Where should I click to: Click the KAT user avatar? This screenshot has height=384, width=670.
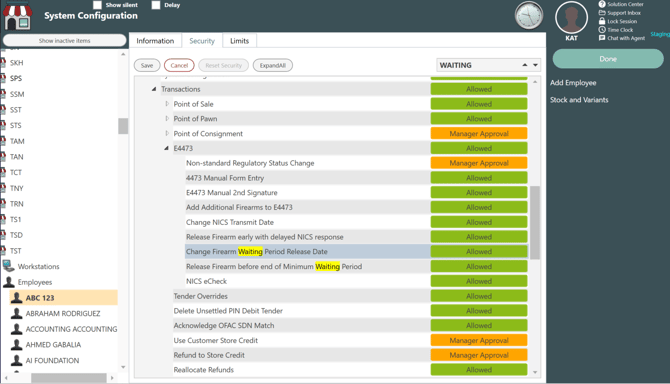(571, 18)
